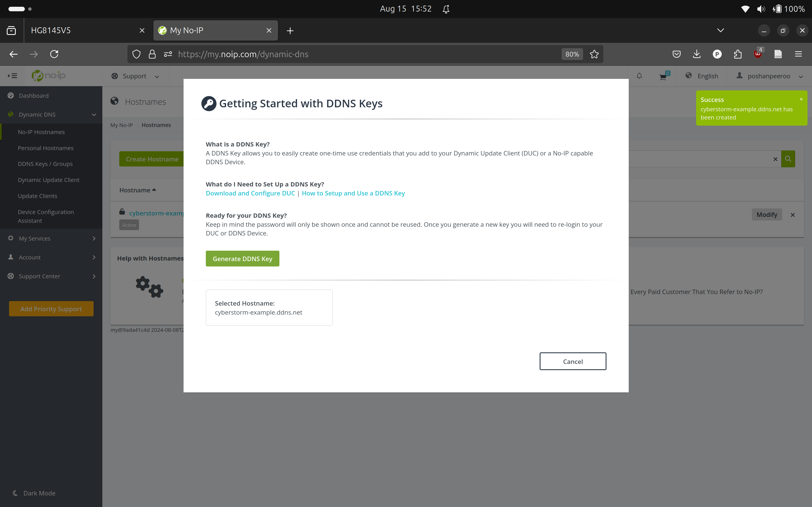Click Generate DDNS Key
This screenshot has width=812, height=507.
coord(242,258)
